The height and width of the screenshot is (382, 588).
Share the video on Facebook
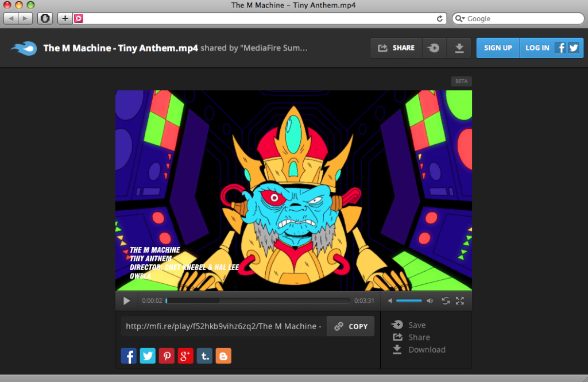[x=129, y=356]
